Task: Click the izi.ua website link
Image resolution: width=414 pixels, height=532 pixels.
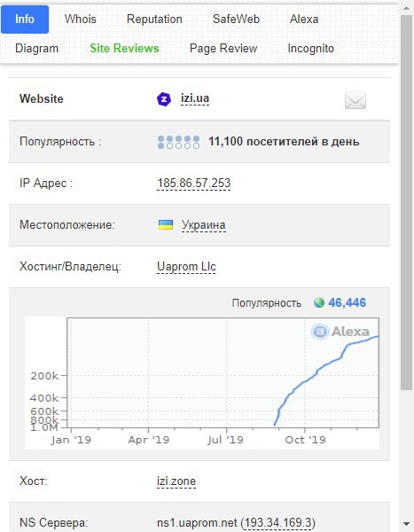Action: coord(195,98)
